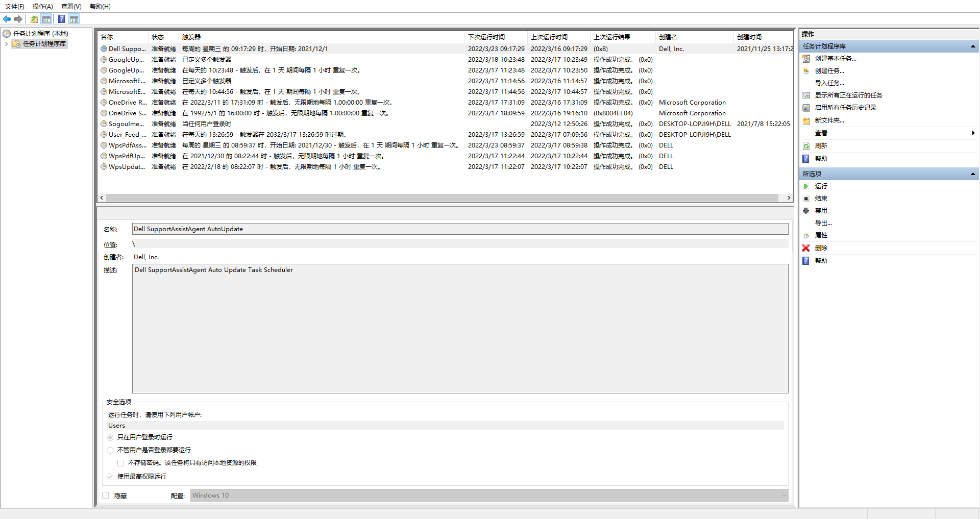980x519 pixels.
Task: Click the 创建任务 icon
Action: (806, 71)
